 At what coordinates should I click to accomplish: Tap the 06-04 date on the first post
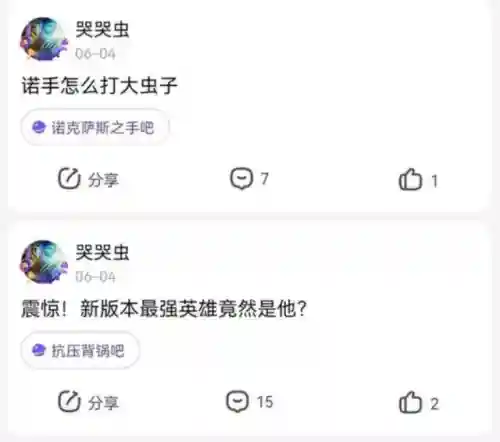point(95,54)
